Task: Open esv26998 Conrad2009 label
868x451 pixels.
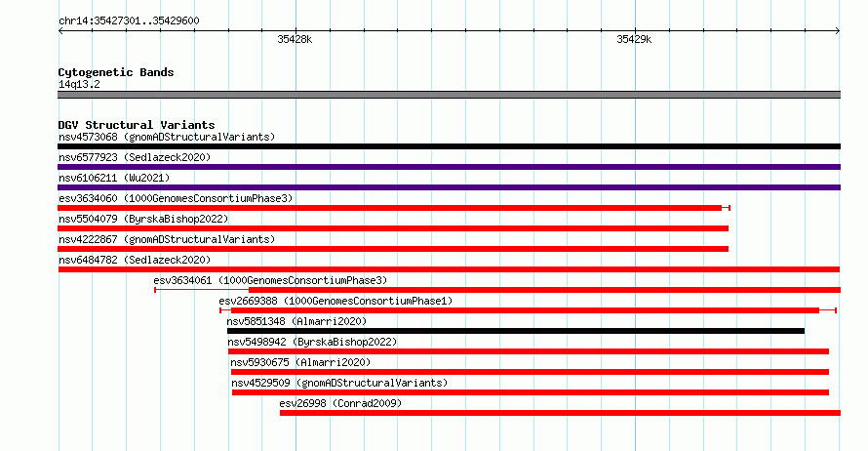Action: point(340,403)
